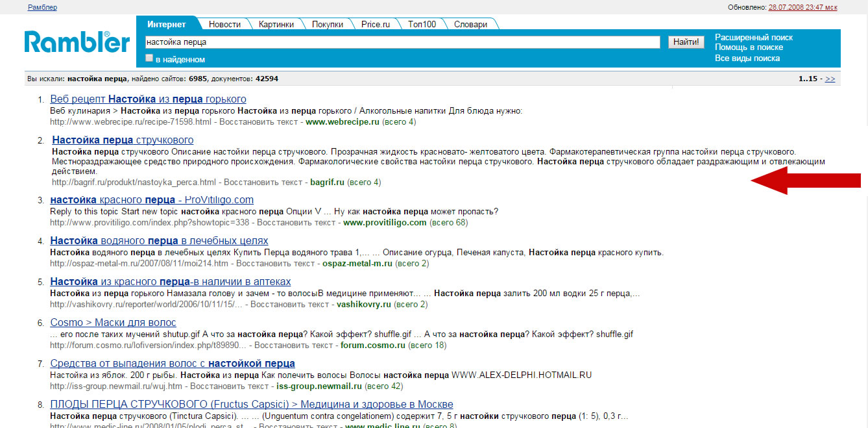Switch to the Новости tab
Image resolution: width=868 pixels, height=428 pixels.
pos(224,24)
